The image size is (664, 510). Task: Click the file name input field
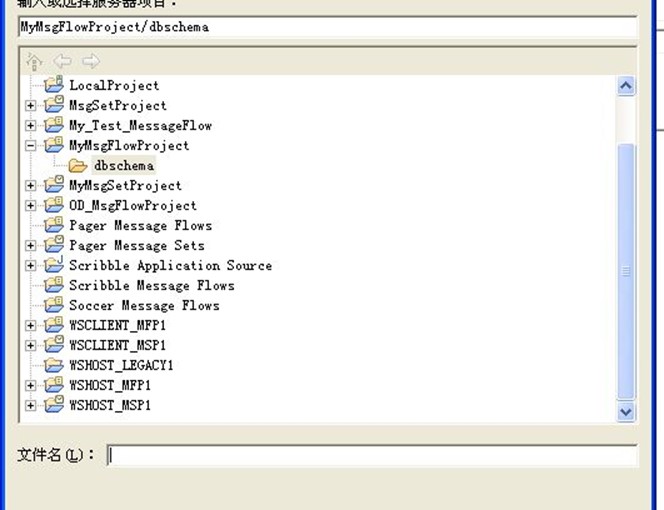point(371,455)
